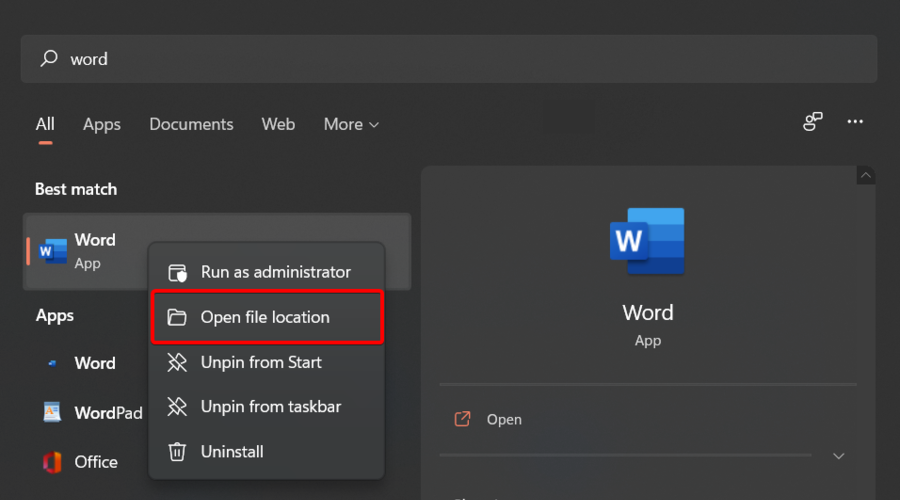Click the 'App' label under preview Word title
The height and width of the screenshot is (500, 900).
click(x=647, y=340)
